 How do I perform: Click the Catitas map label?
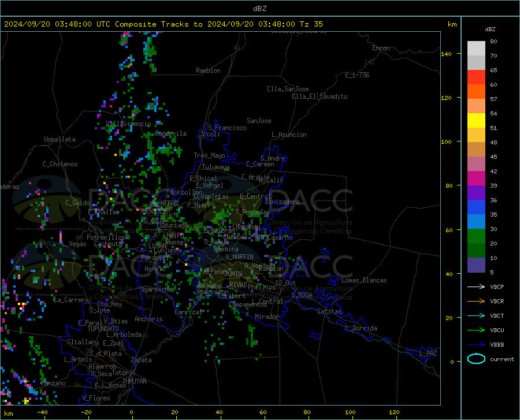click(329, 311)
